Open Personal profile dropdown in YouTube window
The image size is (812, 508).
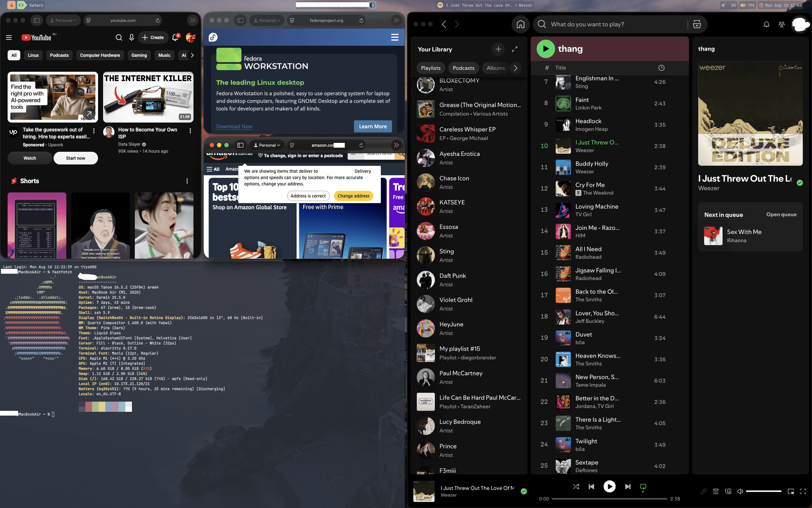pos(63,21)
